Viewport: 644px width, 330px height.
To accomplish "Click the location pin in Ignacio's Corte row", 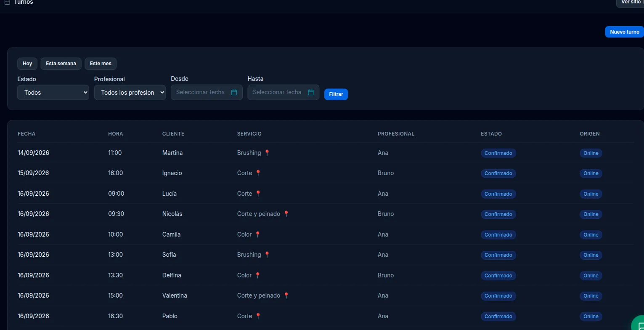I will [258, 173].
